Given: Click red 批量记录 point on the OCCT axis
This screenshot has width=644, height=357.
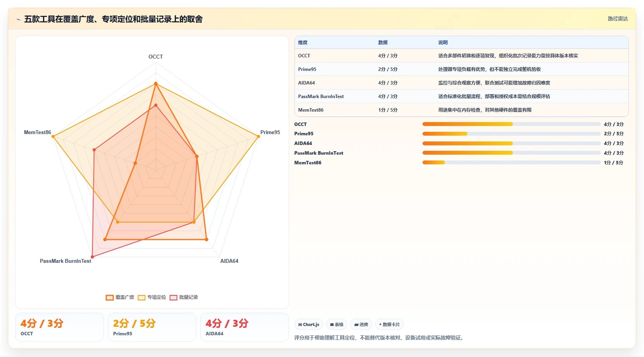Looking at the screenshot, I should coord(156,105).
